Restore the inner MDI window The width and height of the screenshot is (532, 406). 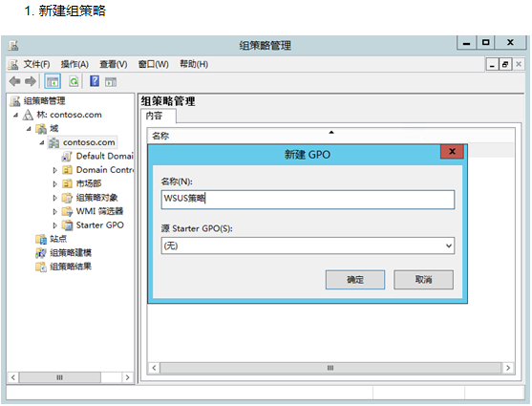(x=505, y=64)
